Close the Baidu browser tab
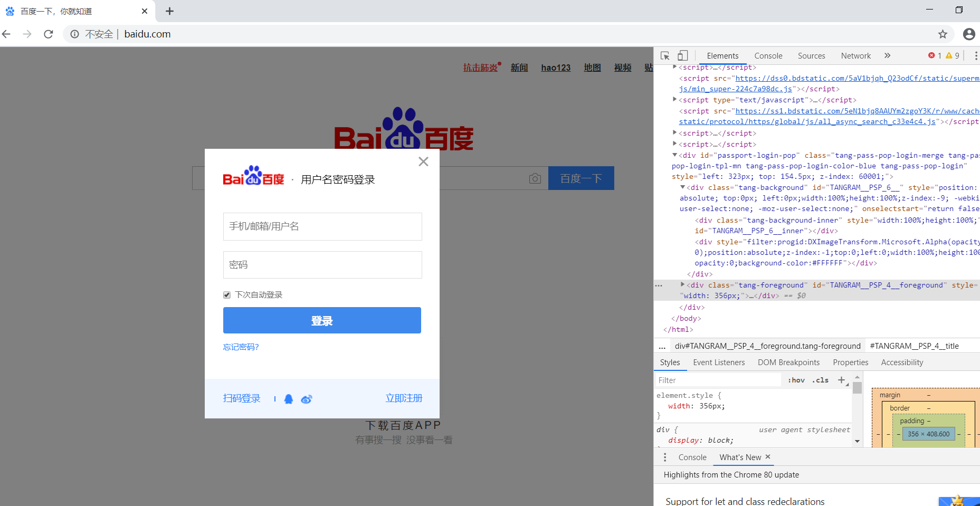The image size is (980, 506). tap(145, 11)
